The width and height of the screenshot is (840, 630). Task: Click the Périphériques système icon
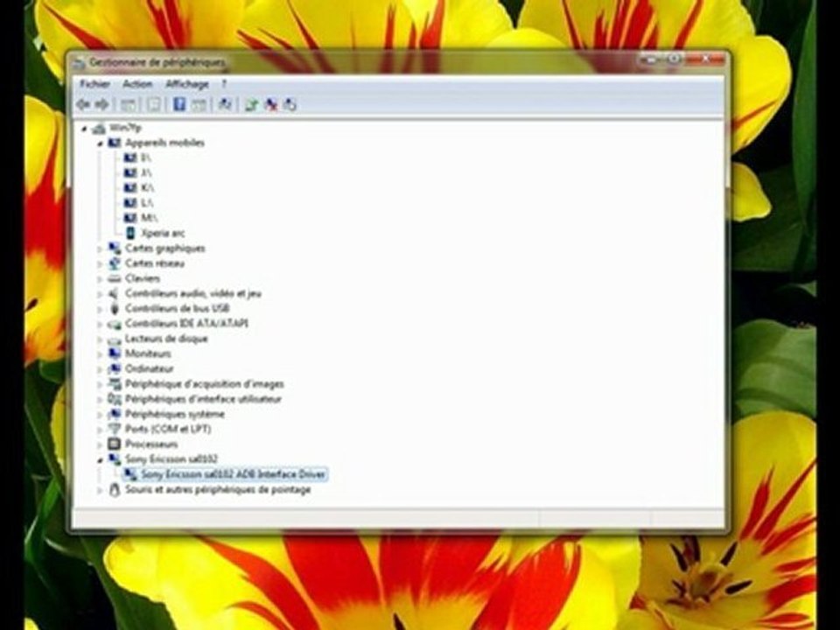click(x=114, y=414)
